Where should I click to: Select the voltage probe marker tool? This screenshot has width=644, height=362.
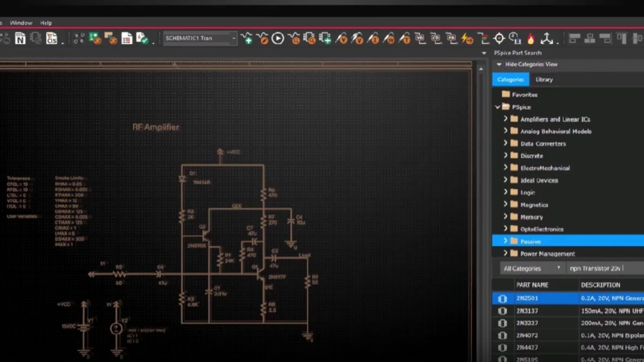pyautogui.click(x=341, y=39)
